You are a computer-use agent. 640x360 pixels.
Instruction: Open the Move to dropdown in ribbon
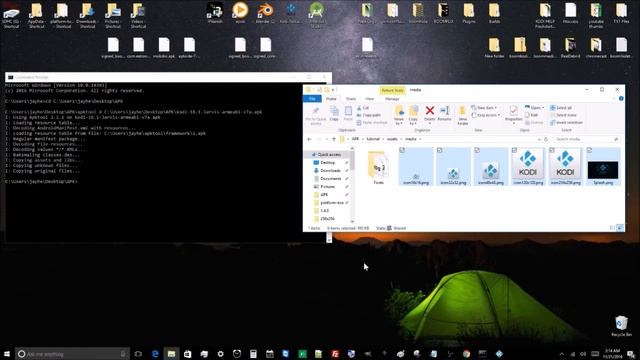pyautogui.click(x=399, y=115)
